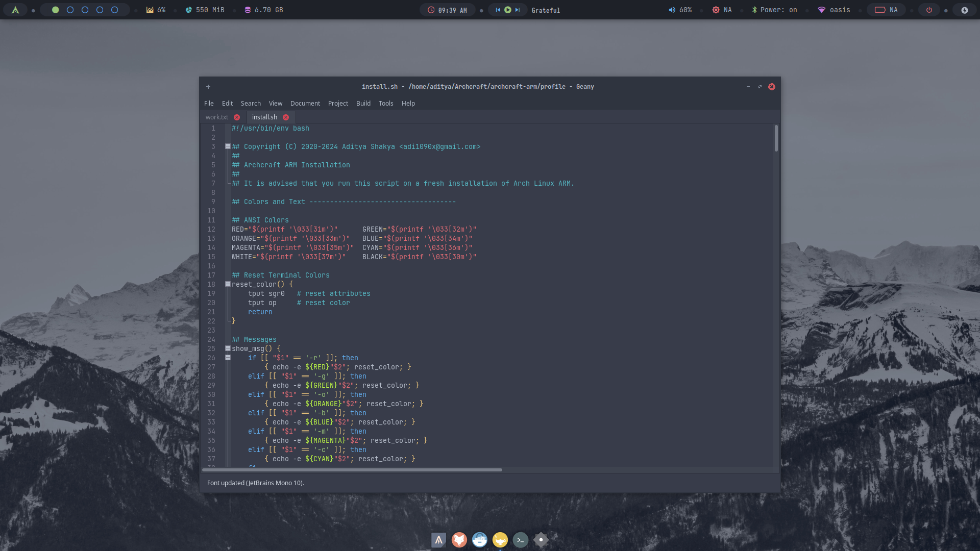Collapse the reset_color function fold marker

[x=228, y=284]
